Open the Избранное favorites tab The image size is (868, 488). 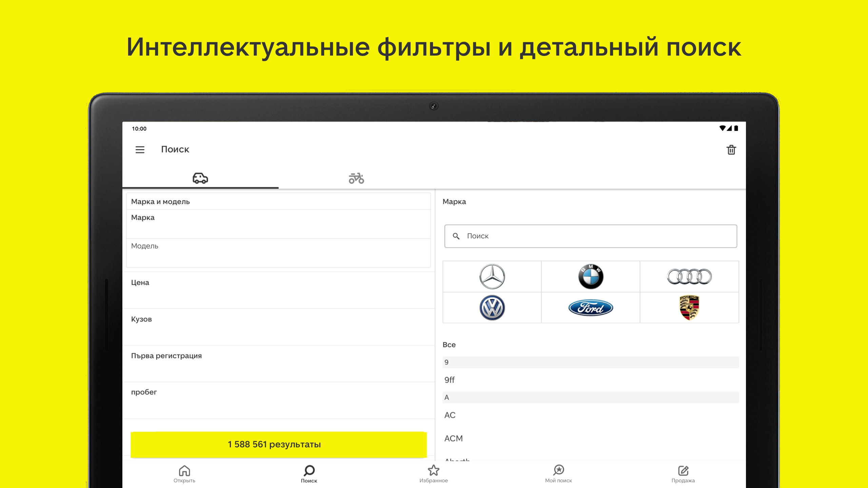433,474
